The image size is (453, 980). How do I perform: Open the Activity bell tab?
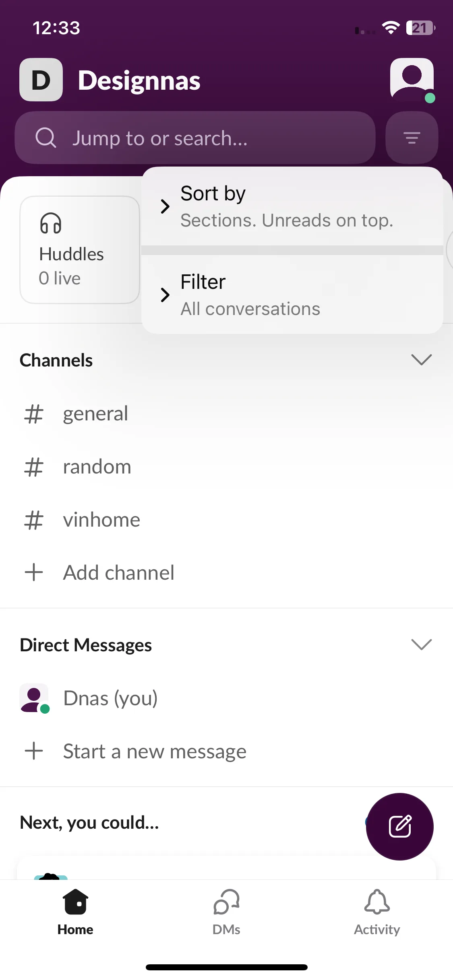point(377,912)
